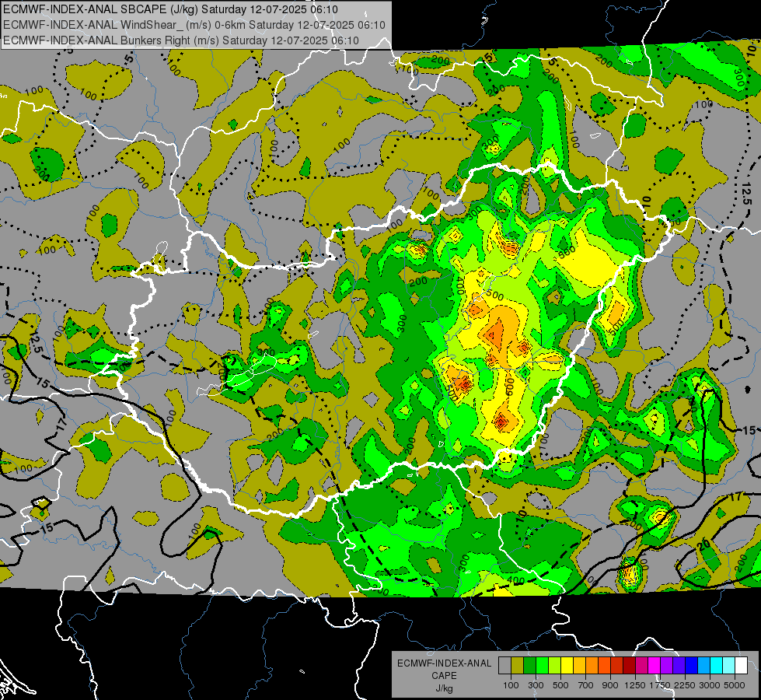761x700 pixels.
Task: Click the legend J/kg unit label
Action: 444,688
